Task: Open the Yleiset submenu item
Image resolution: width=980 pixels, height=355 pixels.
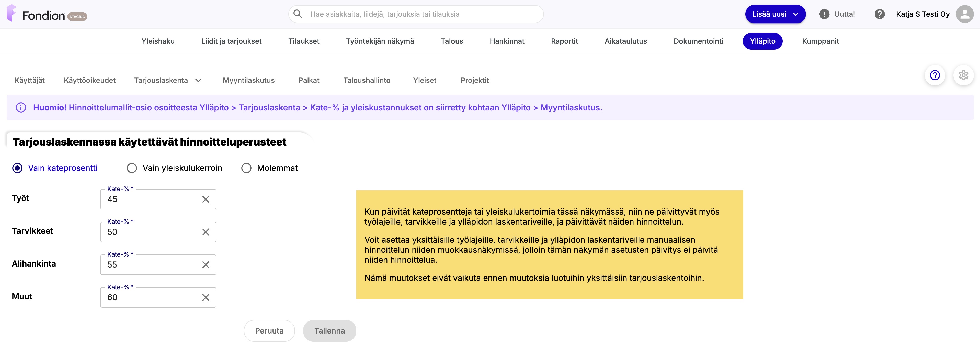Action: pos(425,80)
